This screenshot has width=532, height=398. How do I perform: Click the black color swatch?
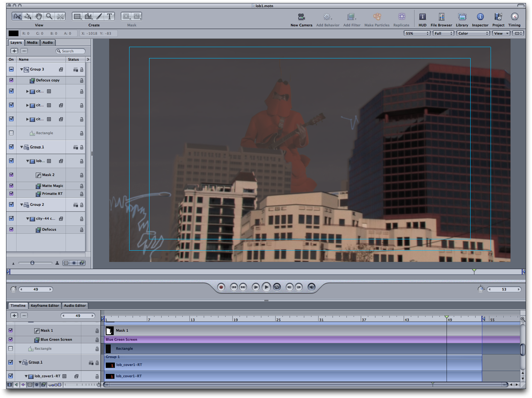(x=14, y=34)
